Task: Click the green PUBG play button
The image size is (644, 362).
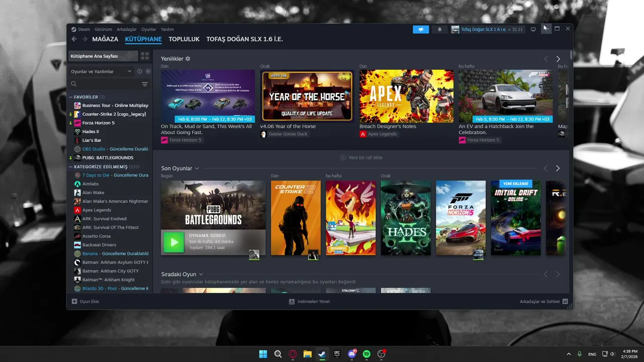Action: point(174,242)
